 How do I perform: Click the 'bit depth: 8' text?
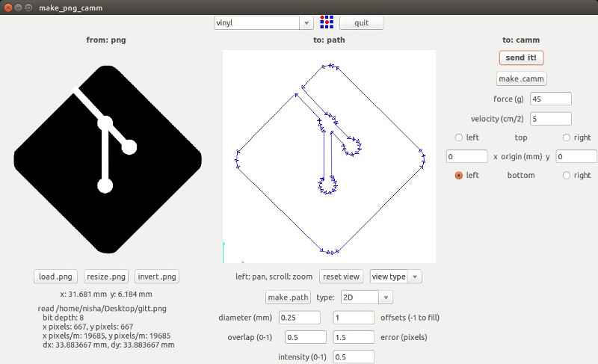63,318
